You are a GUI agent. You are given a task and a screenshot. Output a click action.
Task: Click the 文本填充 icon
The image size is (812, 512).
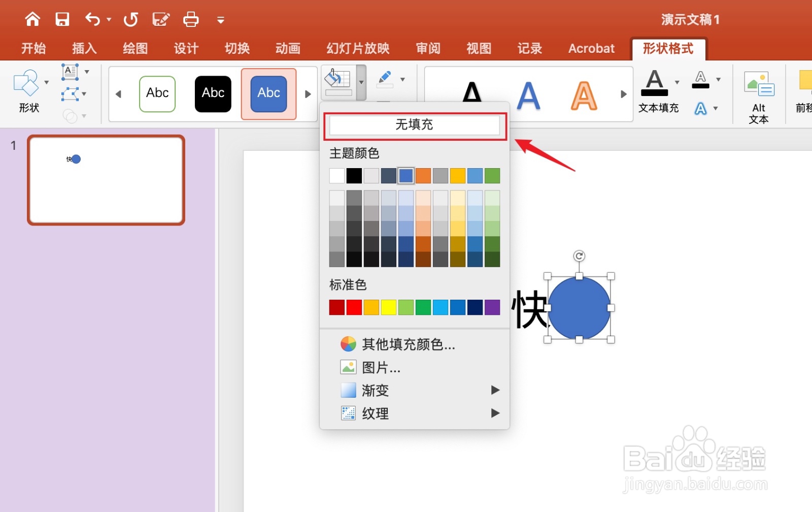[655, 83]
